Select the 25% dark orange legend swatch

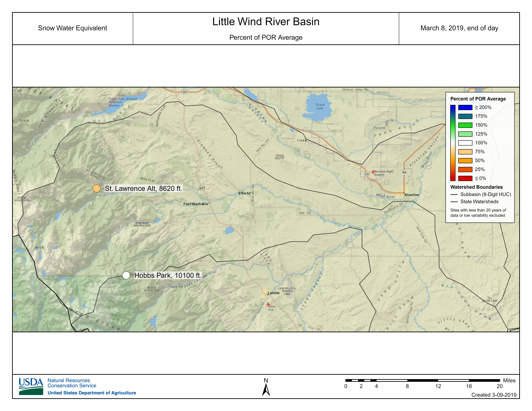click(465, 169)
